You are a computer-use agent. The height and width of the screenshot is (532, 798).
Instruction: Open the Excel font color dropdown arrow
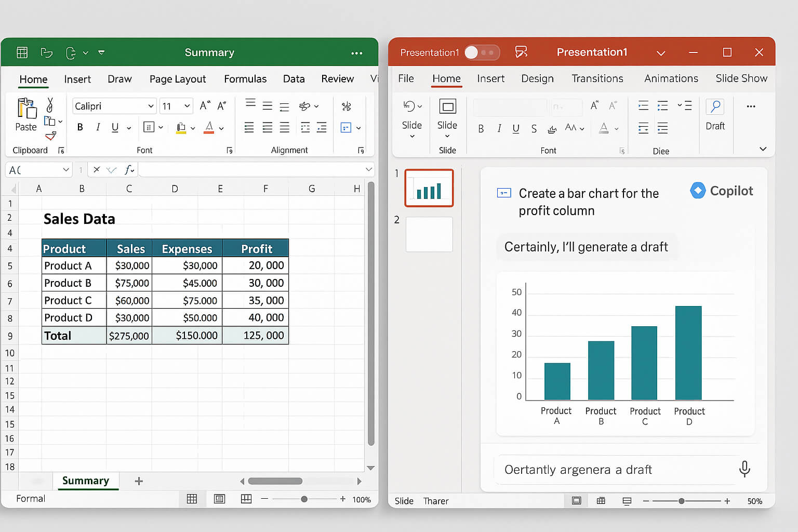coord(221,128)
